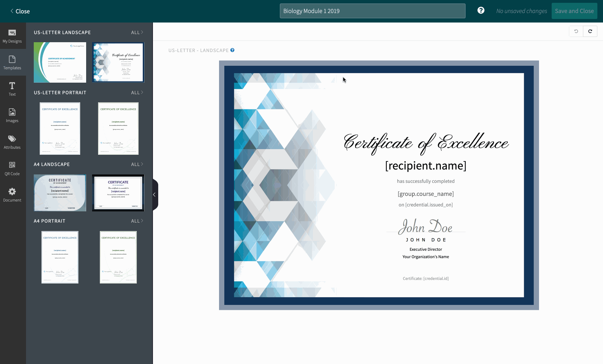603x364 pixels.
Task: Expand all US-Letter Landscape templates
Action: coord(137,32)
